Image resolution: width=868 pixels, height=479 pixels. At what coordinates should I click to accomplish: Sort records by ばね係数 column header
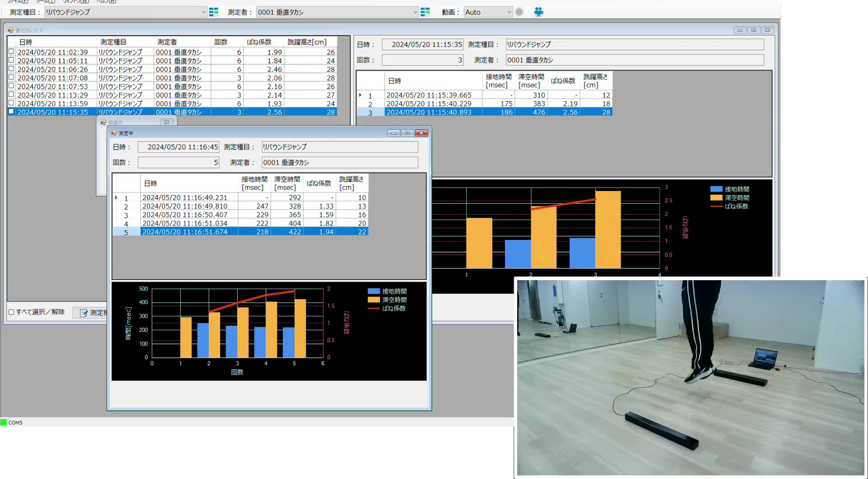[x=259, y=42]
